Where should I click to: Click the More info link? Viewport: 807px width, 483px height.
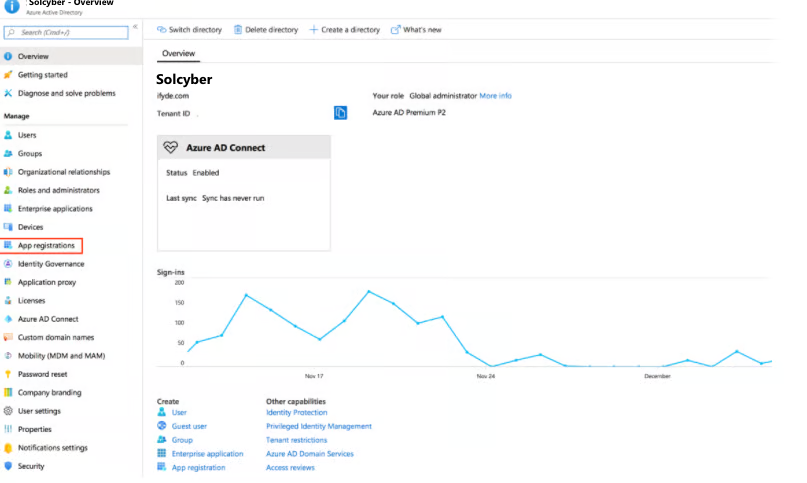[x=495, y=96]
